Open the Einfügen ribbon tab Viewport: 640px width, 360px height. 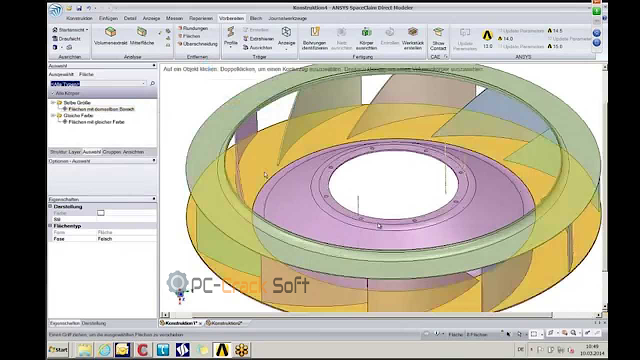[x=108, y=18]
